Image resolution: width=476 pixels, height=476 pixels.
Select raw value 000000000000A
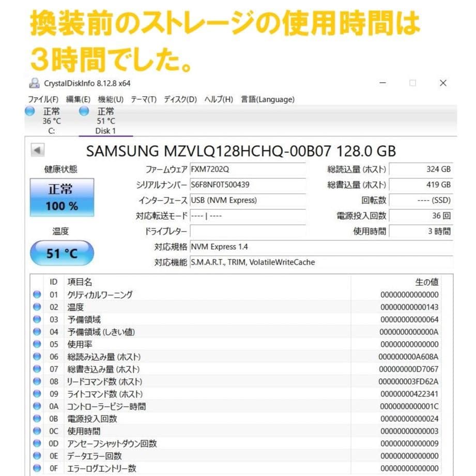tap(409, 332)
